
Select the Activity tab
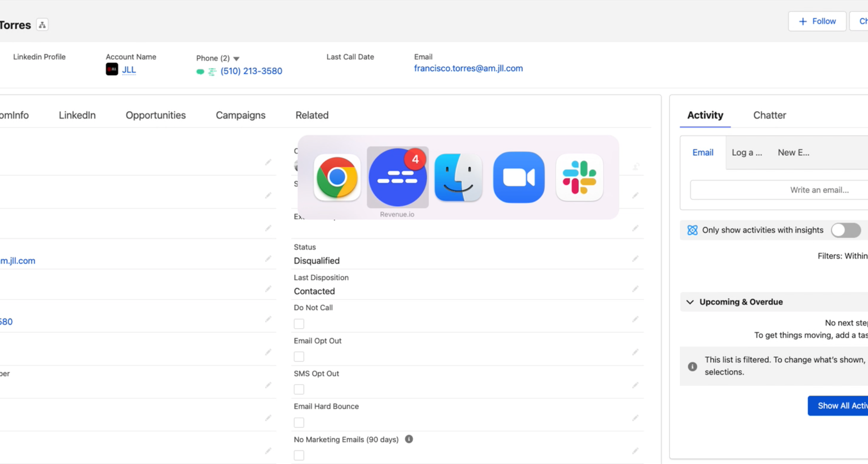[x=705, y=115]
